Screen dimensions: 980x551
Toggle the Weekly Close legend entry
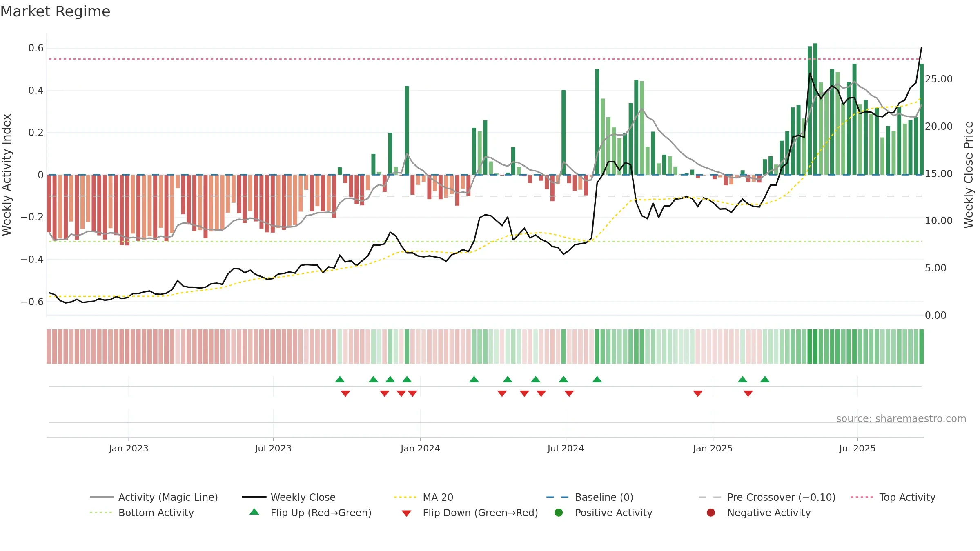[x=289, y=497]
